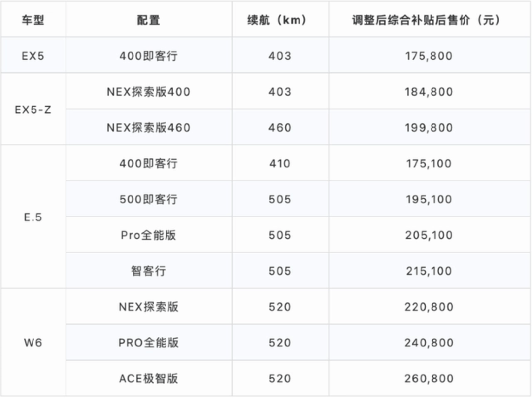532x398 pixels.
Task: Select the E.5 model cell
Action: pyautogui.click(x=33, y=217)
